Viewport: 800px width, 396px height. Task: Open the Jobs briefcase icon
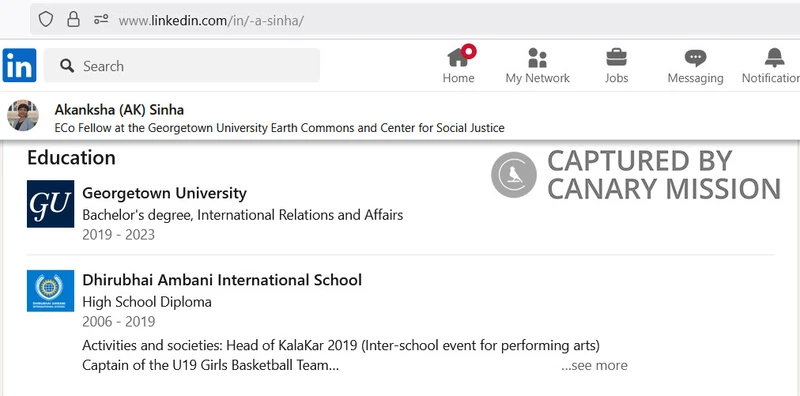[616, 57]
